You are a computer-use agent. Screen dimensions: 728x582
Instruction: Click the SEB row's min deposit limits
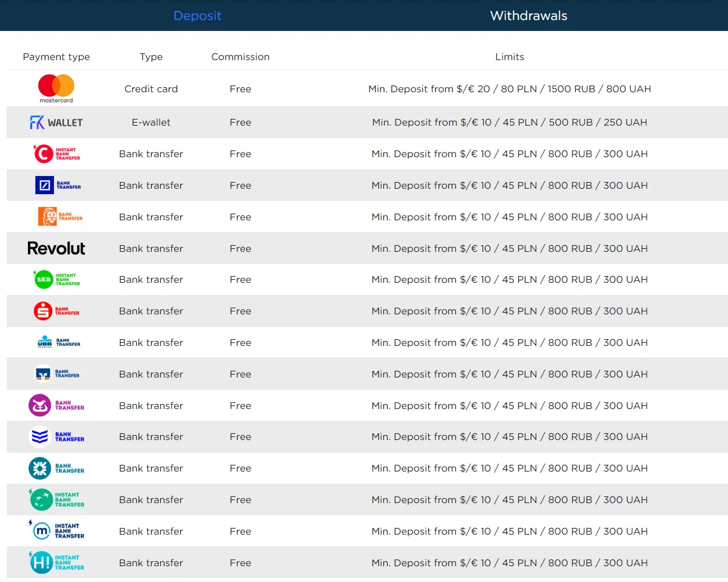(x=510, y=279)
